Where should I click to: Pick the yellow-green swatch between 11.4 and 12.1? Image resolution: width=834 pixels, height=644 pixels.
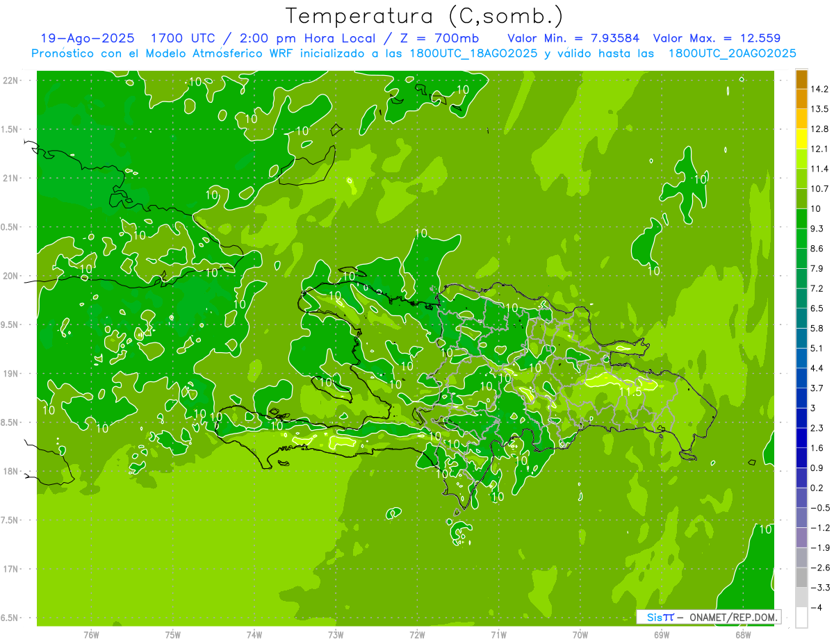point(801,158)
